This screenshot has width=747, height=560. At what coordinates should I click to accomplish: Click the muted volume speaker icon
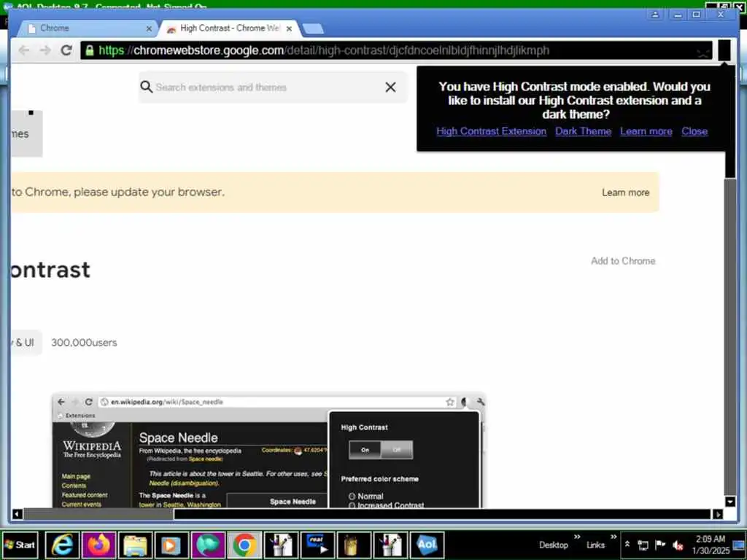coord(678,545)
